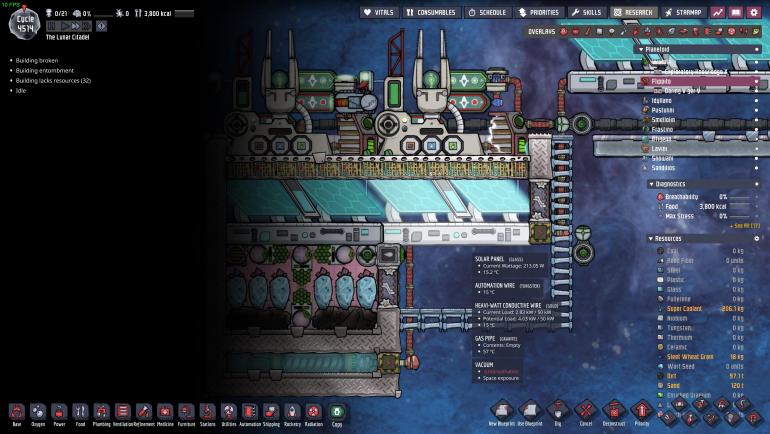
Task: Open the Plumbing build category
Action: 101,415
